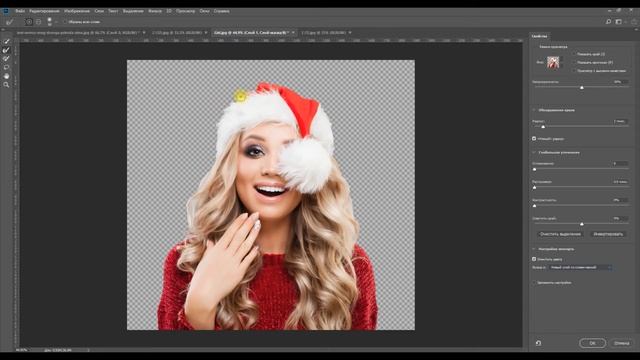
Task: Click the Shift Edge percentage field
Action: (620, 219)
